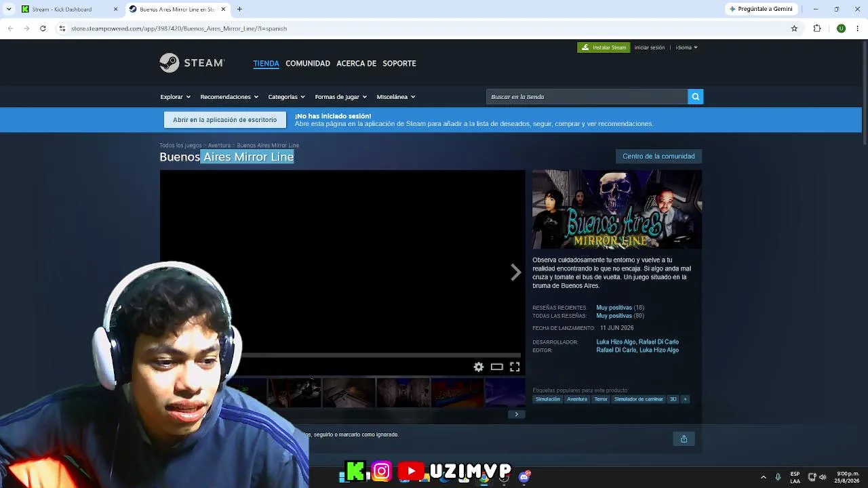This screenshot has height=488, width=868.
Task: Open Discord from the taskbar
Action: click(x=524, y=476)
